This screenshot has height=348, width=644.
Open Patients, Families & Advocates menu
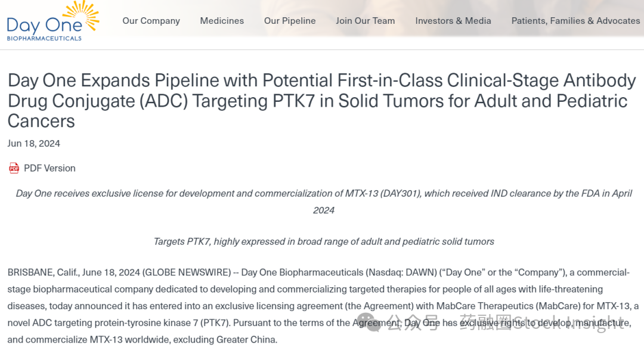click(575, 20)
